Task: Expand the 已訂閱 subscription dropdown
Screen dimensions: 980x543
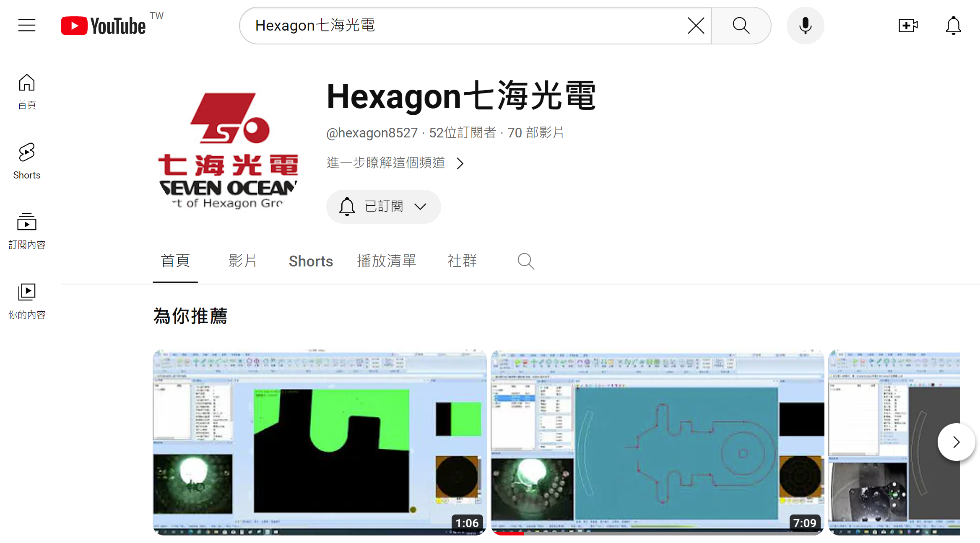Action: pyautogui.click(x=383, y=207)
